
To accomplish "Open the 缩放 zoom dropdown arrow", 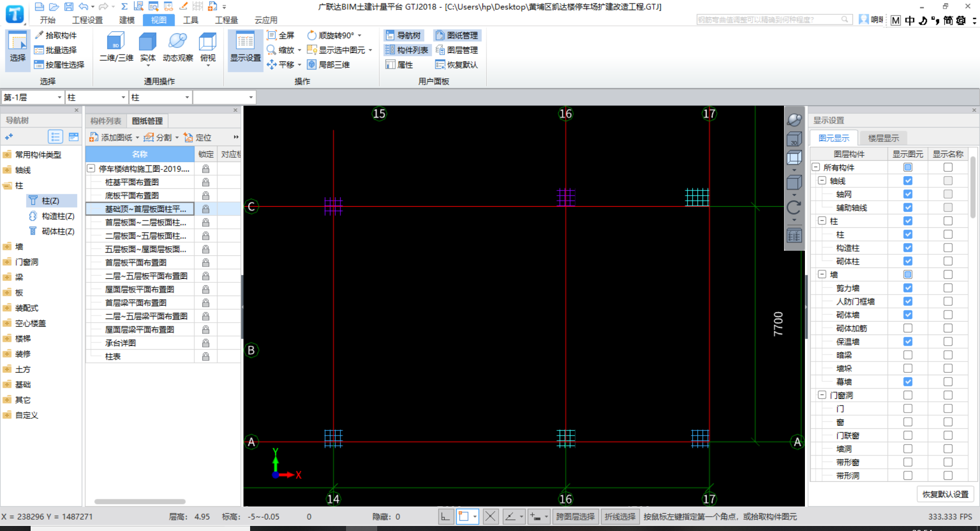I will pyautogui.click(x=300, y=50).
